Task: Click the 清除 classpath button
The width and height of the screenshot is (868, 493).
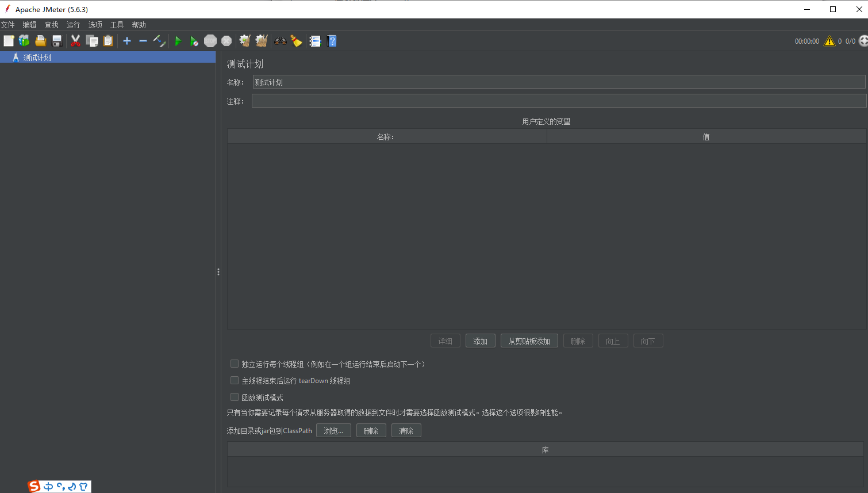Action: click(406, 431)
